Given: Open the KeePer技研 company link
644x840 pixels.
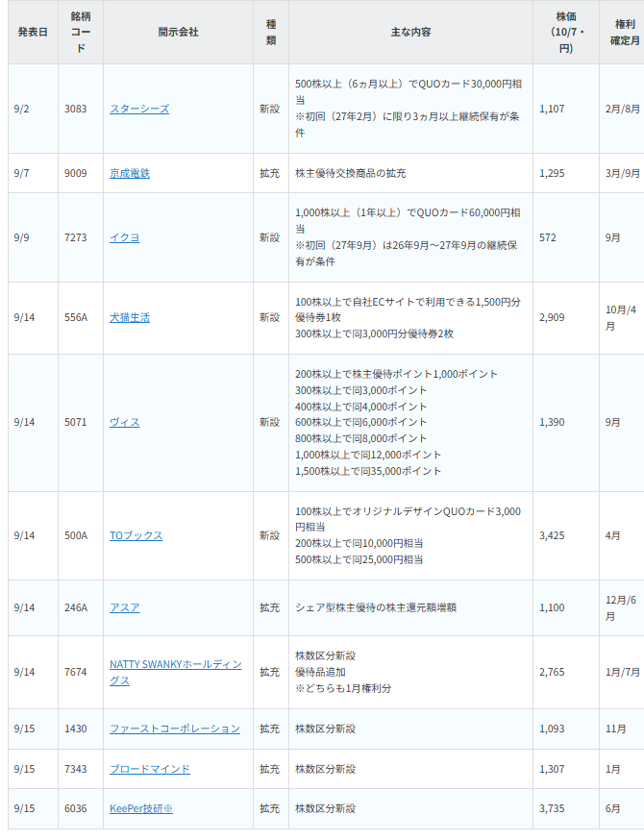Looking at the screenshot, I should tap(141, 808).
